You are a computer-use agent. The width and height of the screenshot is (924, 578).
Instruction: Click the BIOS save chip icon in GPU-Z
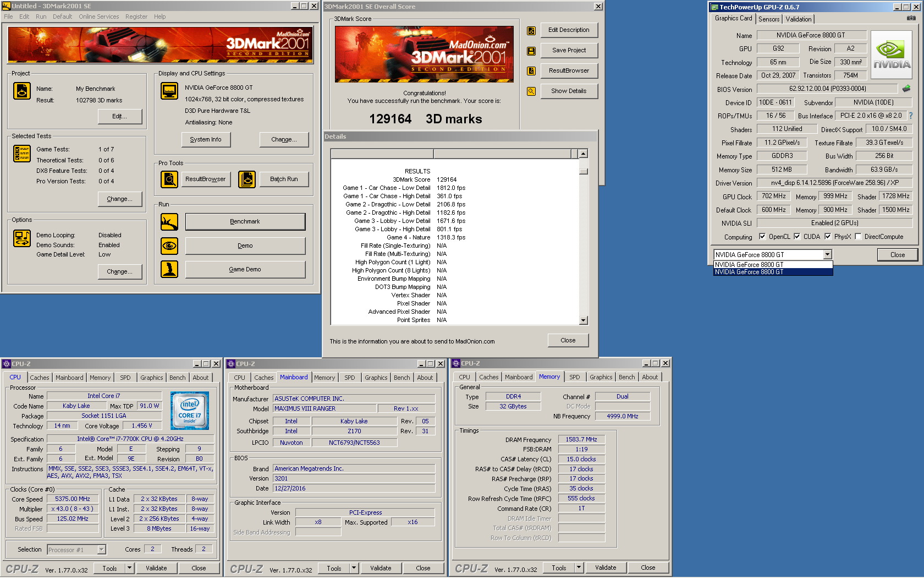coord(906,88)
